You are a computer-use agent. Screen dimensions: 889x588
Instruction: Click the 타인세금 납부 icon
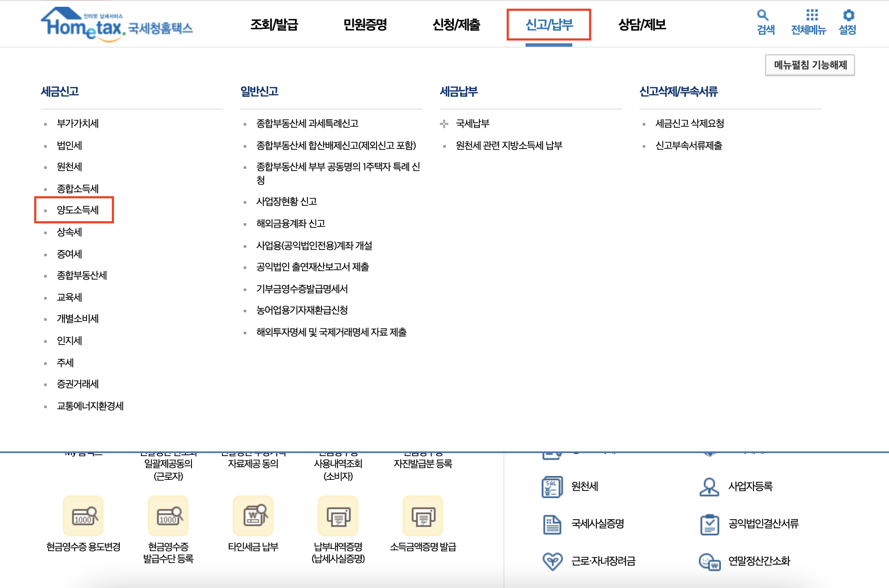pos(253,516)
